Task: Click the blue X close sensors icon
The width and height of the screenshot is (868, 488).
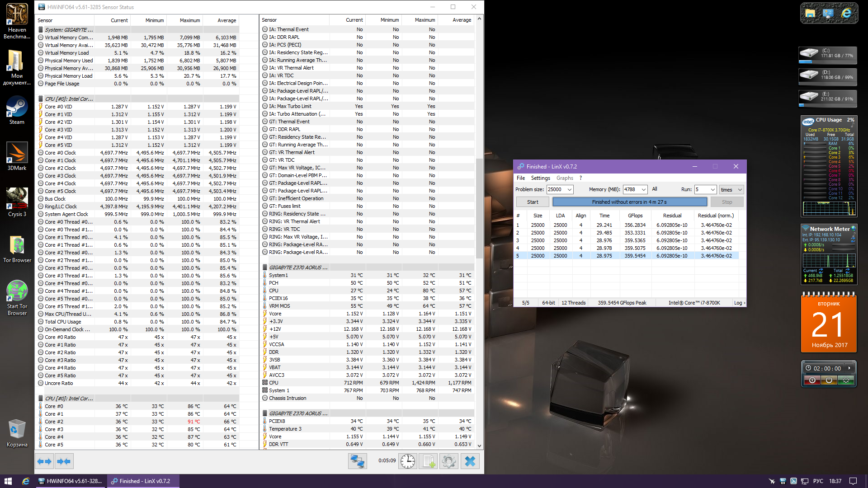Action: 470,461
